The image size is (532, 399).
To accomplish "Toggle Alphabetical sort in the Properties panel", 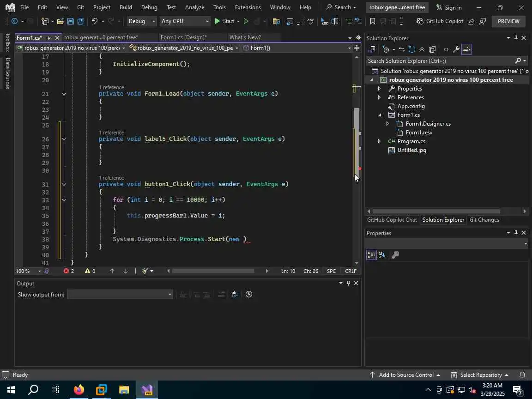I will [382, 255].
